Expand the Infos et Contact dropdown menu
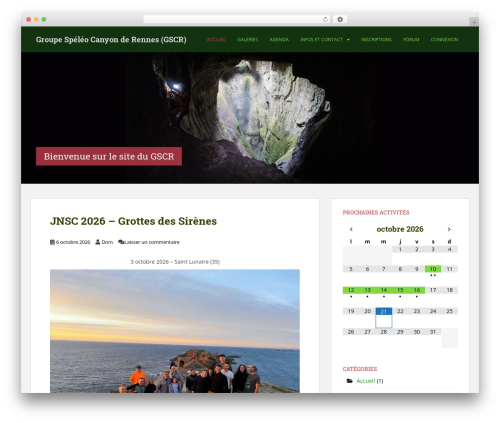 [x=325, y=39]
